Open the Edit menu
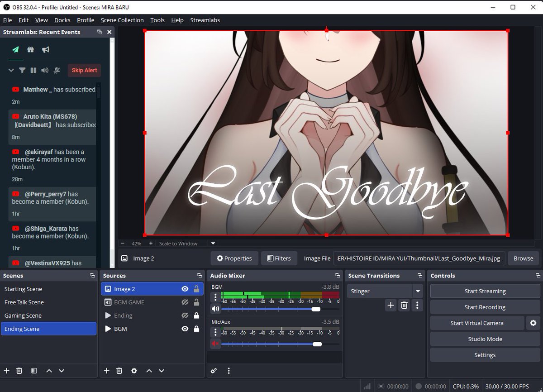This screenshot has height=392, width=543. [24, 20]
